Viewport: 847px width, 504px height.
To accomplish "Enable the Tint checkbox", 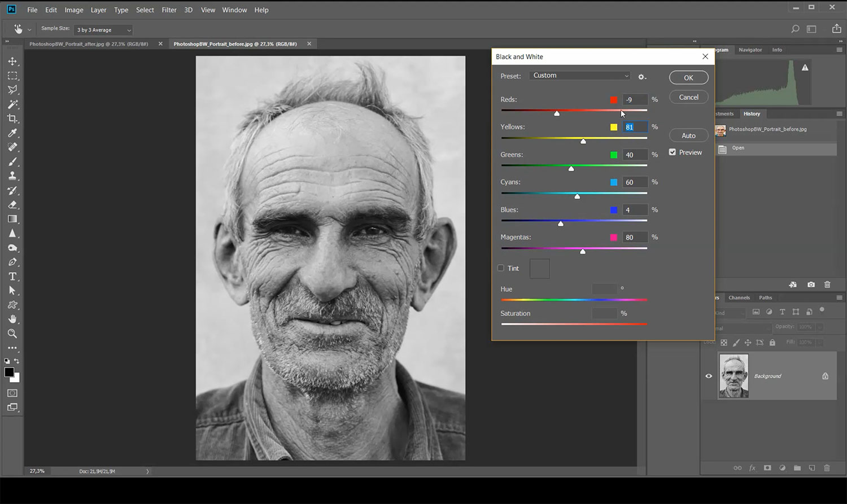I will (501, 268).
